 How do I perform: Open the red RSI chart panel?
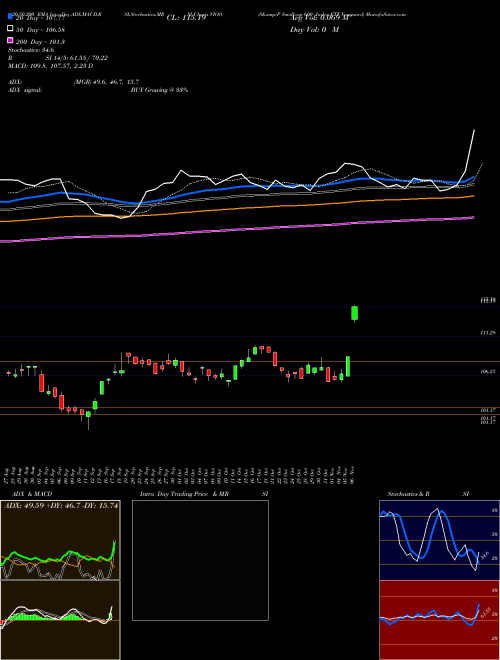tap(439, 620)
